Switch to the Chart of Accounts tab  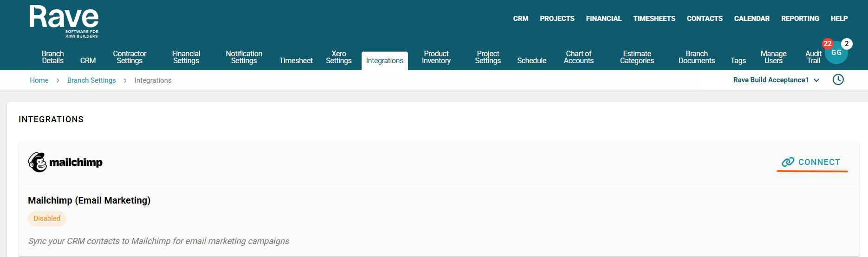(x=579, y=57)
